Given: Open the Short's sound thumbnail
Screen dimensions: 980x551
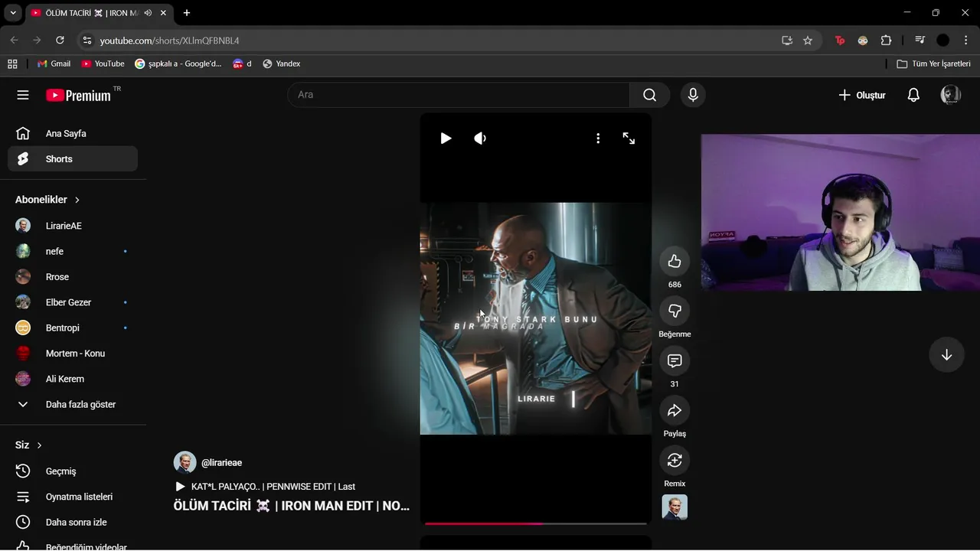Looking at the screenshot, I should pyautogui.click(x=675, y=507).
